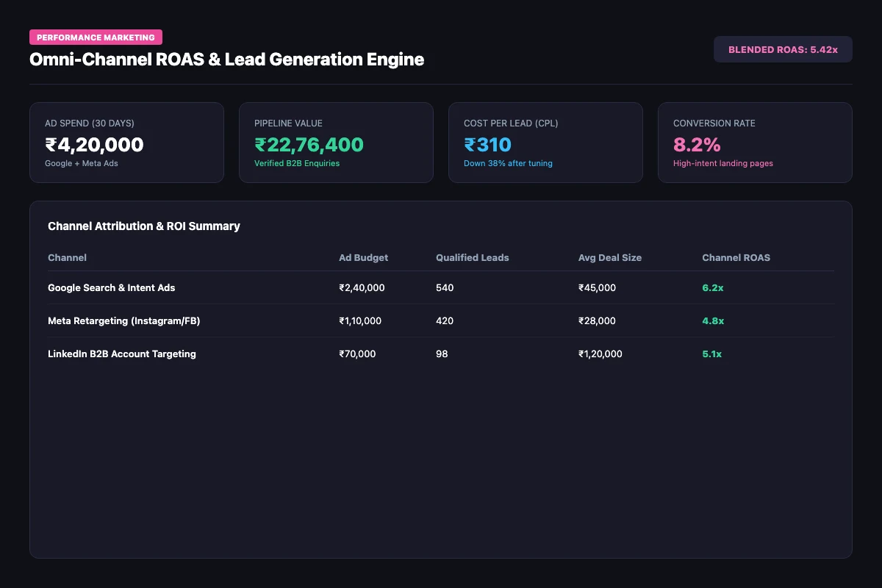The height and width of the screenshot is (588, 882).
Task: Click the Performance Marketing pink badge
Action: click(x=96, y=37)
